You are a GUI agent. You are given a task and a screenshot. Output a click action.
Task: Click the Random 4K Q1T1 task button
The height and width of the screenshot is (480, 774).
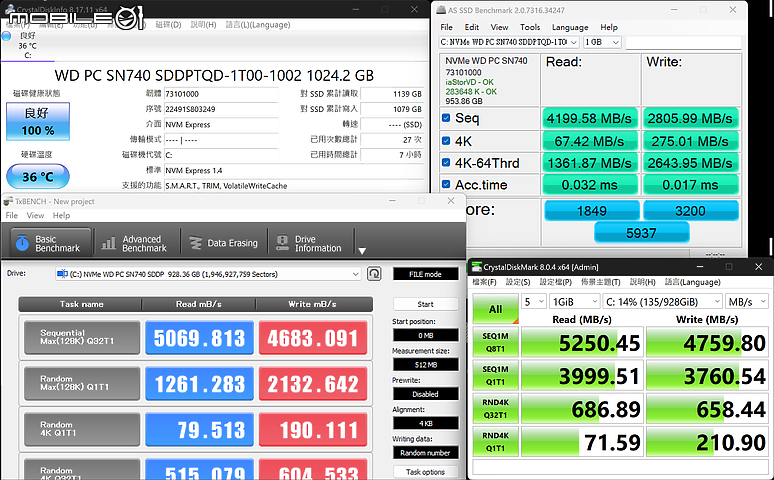tap(82, 429)
